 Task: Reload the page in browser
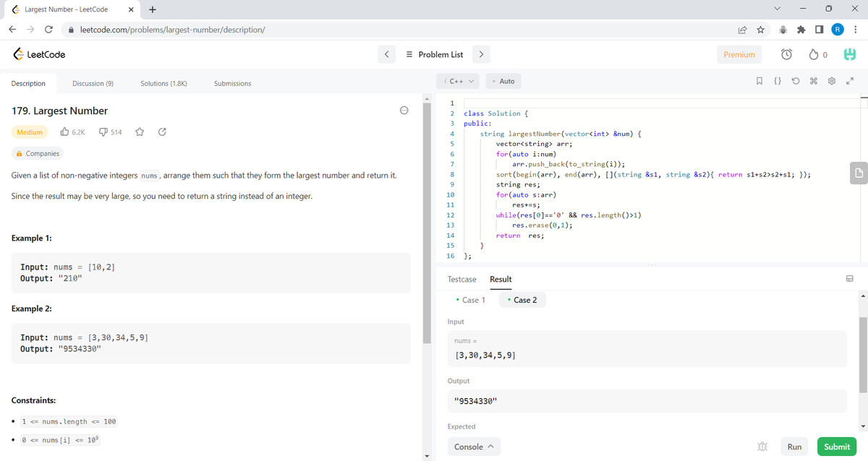[x=48, y=30]
